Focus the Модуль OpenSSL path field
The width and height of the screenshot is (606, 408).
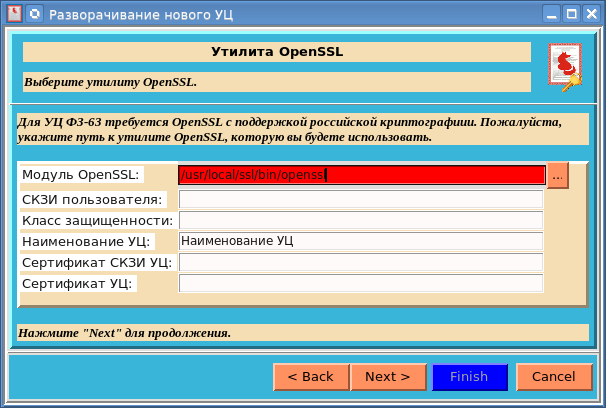click(x=362, y=175)
